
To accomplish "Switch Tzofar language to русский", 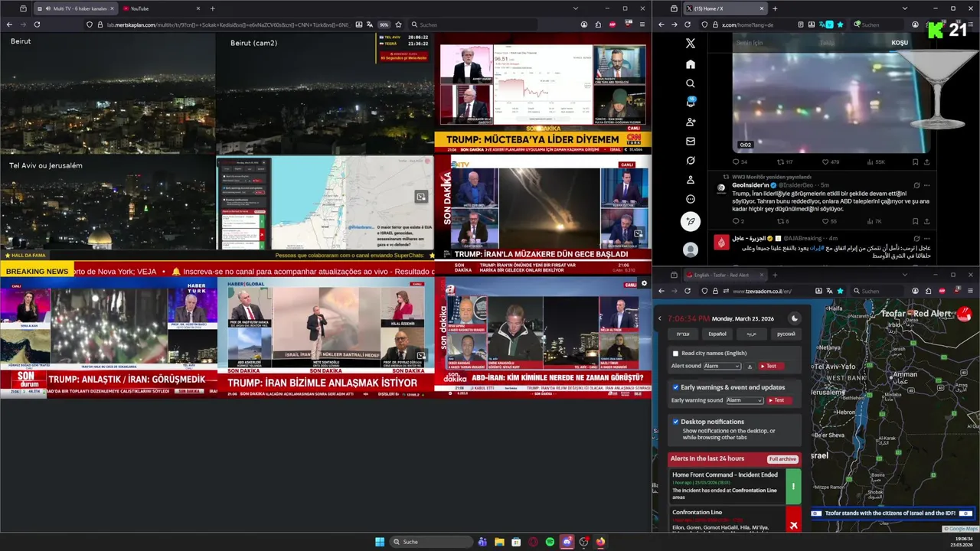I will tap(786, 334).
